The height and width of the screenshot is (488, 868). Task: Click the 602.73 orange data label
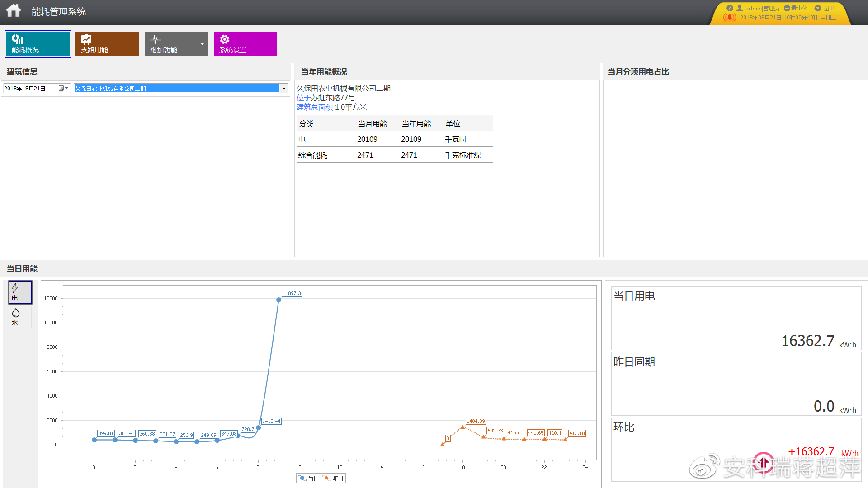495,431
